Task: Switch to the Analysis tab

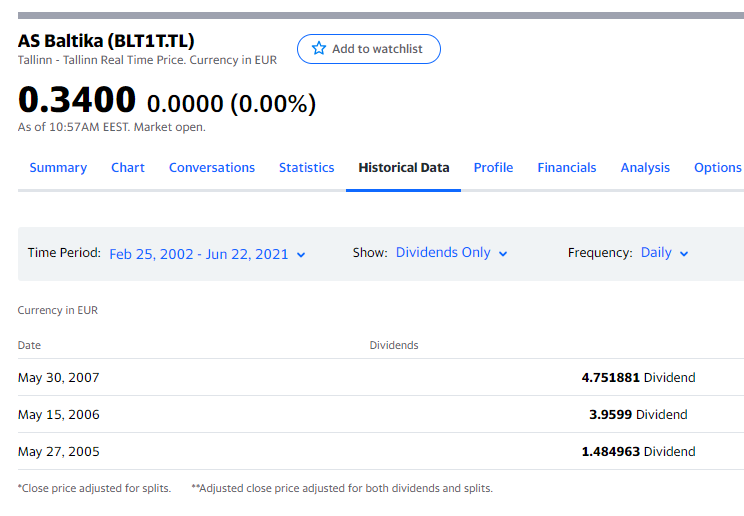Action: tap(645, 168)
